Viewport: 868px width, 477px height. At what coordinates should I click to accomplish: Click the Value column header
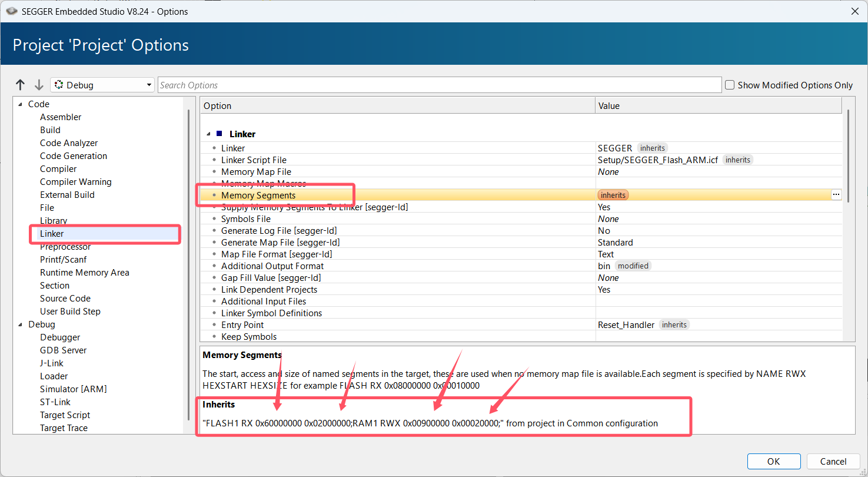(719, 106)
